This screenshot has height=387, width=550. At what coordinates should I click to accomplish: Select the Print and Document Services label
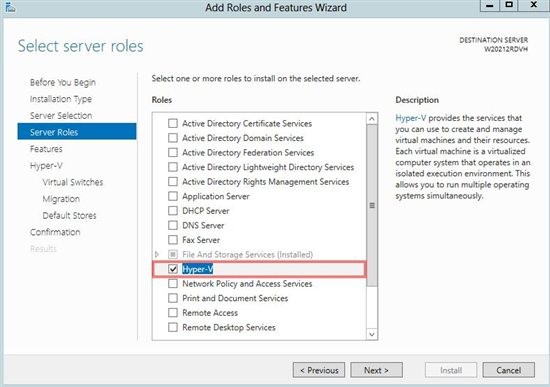(x=235, y=298)
